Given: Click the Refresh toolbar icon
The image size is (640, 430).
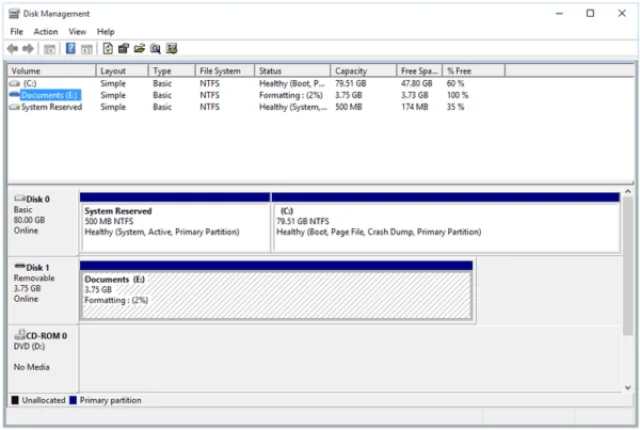Looking at the screenshot, I should click(x=108, y=49).
